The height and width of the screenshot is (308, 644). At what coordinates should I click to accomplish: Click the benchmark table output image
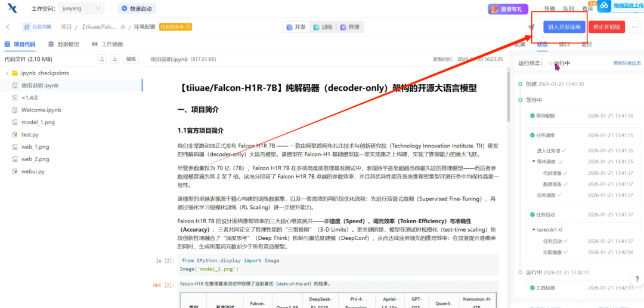339,300
